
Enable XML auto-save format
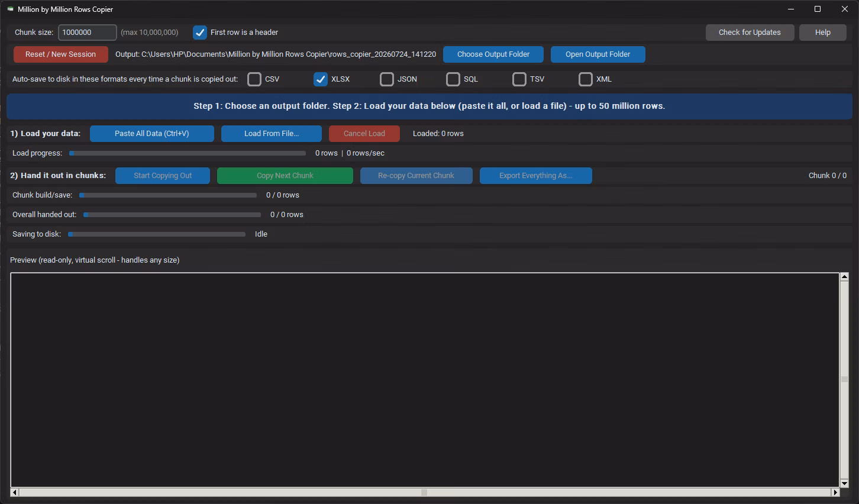pyautogui.click(x=586, y=79)
